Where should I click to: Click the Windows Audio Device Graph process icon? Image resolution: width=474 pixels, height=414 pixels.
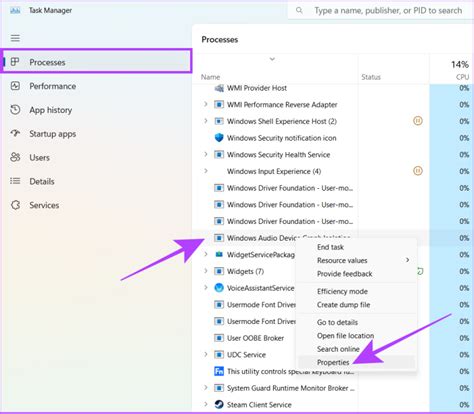[219, 238]
